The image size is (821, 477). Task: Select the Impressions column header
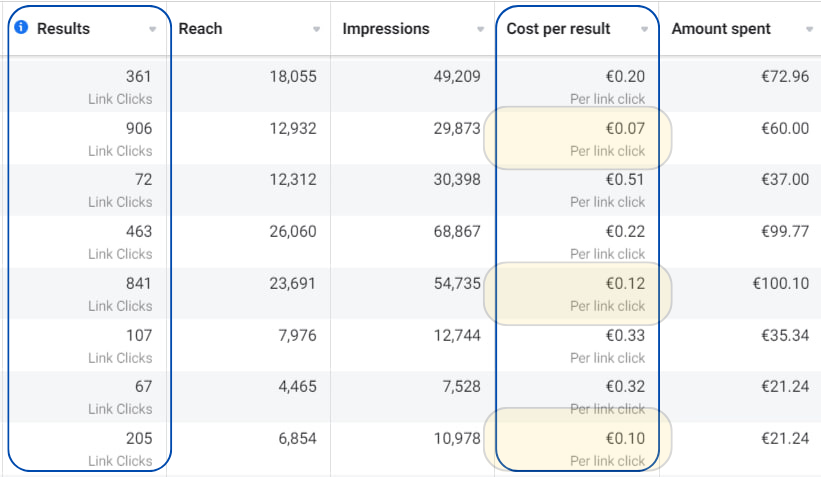pos(386,28)
